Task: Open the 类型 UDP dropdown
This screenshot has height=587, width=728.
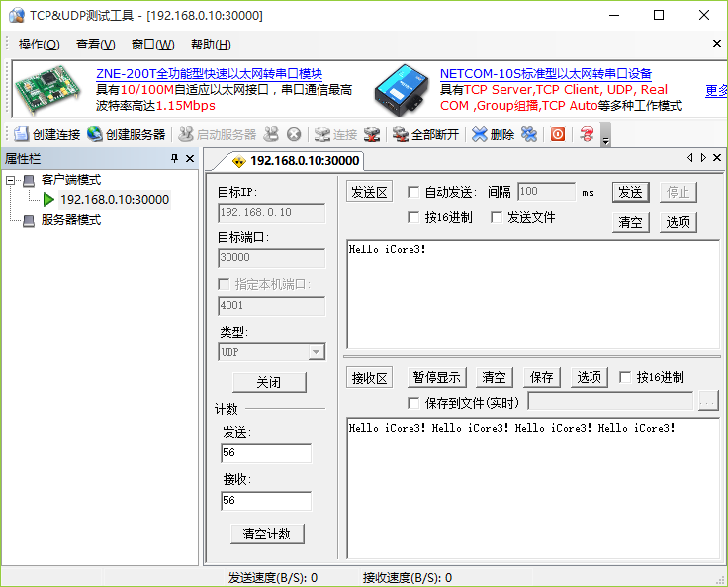Action: coord(316,352)
